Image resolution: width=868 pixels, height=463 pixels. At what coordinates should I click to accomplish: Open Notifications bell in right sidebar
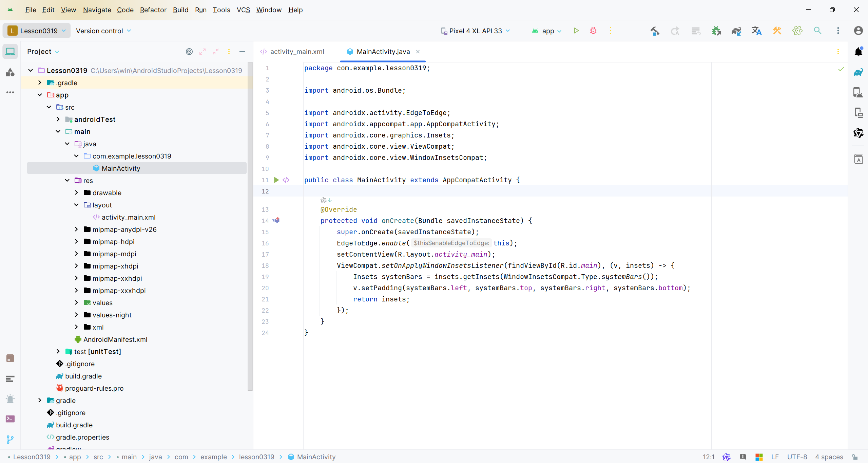point(858,52)
